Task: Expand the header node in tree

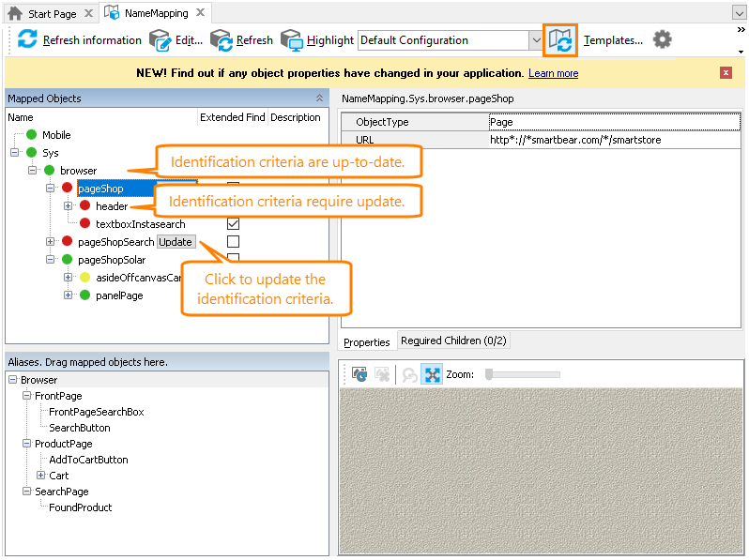Action: click(x=68, y=206)
